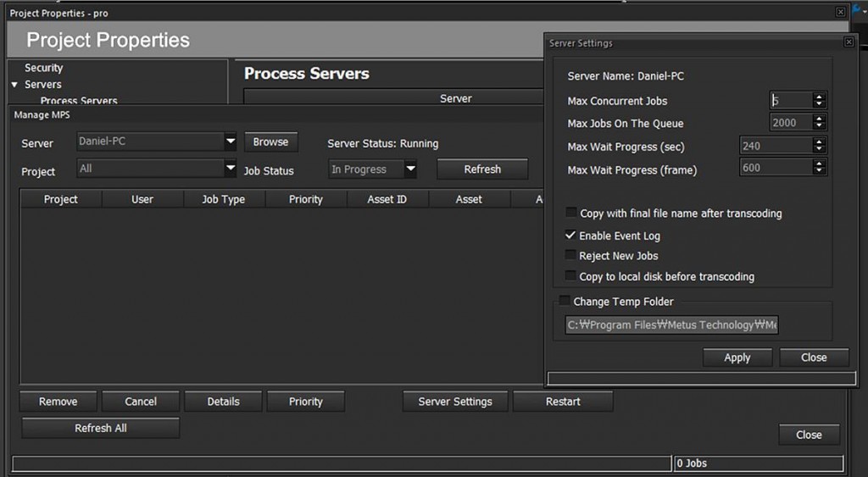
Task: Collapse the Servers tree node
Action: (14, 85)
